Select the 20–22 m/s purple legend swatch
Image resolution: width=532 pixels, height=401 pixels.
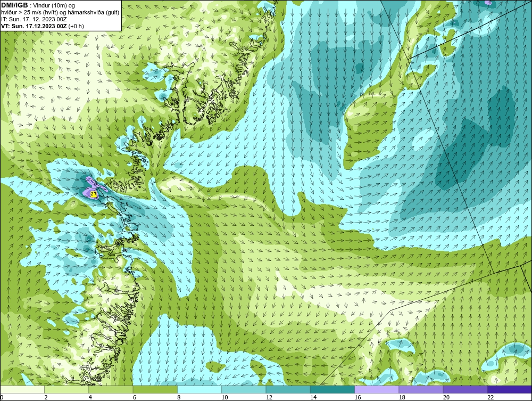click(x=465, y=389)
